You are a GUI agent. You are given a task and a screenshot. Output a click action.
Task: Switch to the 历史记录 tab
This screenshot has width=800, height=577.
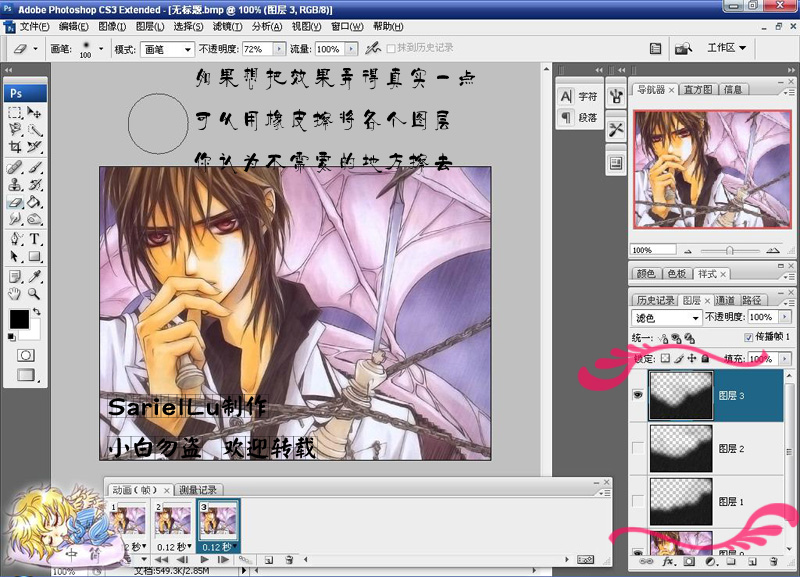(656, 300)
